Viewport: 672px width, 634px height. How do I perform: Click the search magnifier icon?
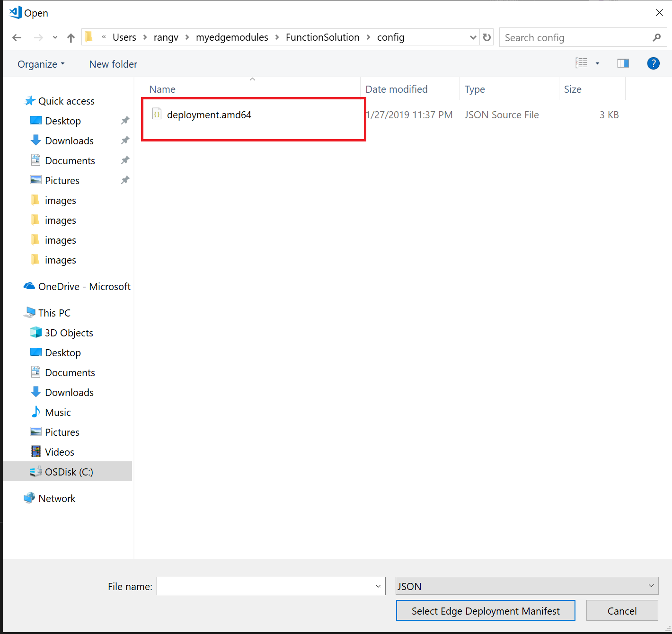click(656, 37)
